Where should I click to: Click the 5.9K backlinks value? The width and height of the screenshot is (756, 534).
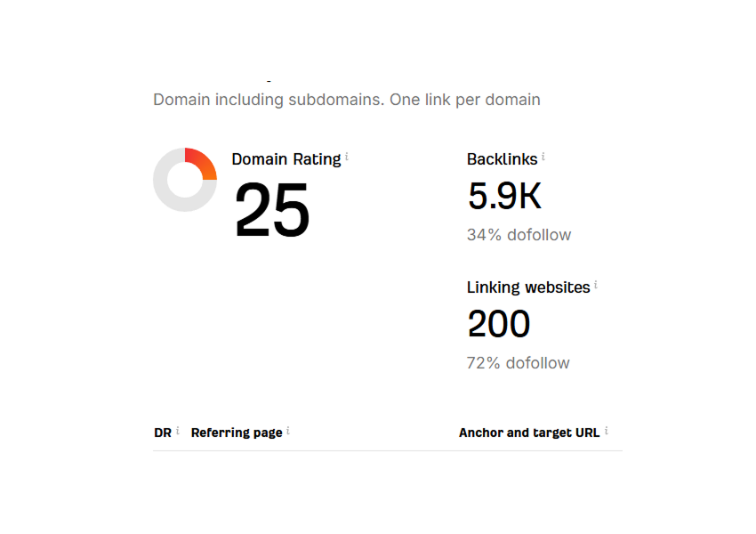click(x=504, y=195)
